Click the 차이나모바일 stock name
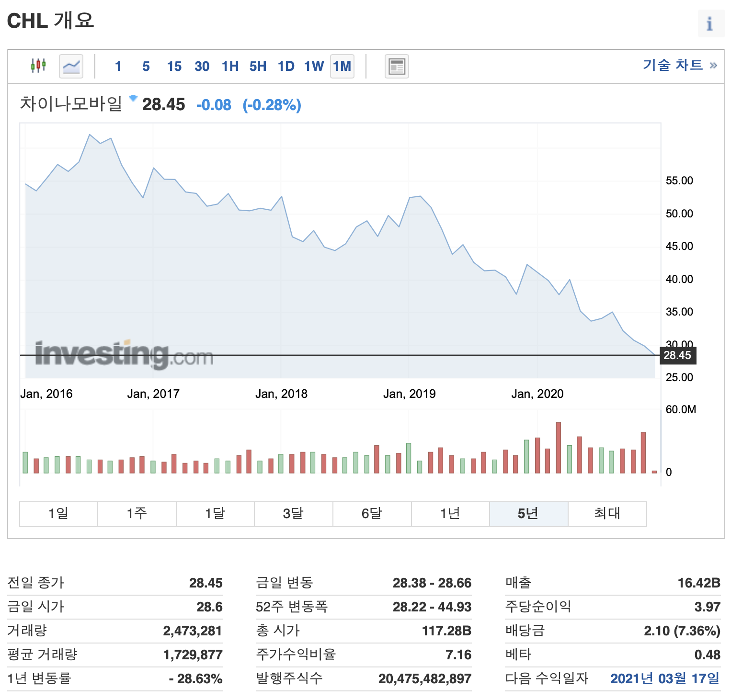The image size is (731, 700). [71, 103]
